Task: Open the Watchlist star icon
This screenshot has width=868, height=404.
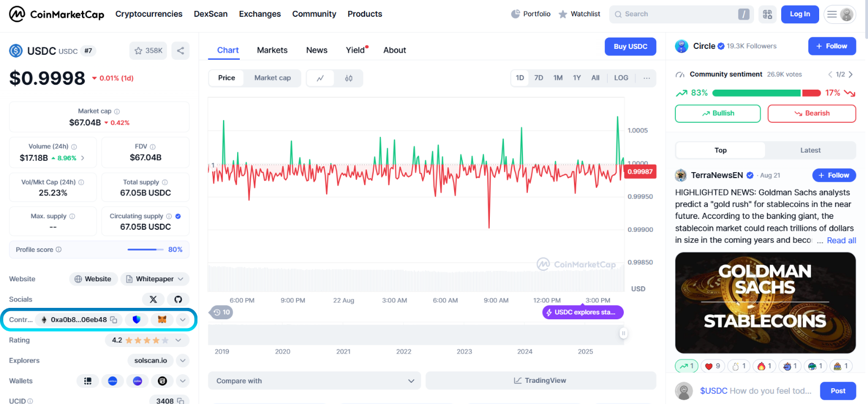Action: tap(563, 14)
